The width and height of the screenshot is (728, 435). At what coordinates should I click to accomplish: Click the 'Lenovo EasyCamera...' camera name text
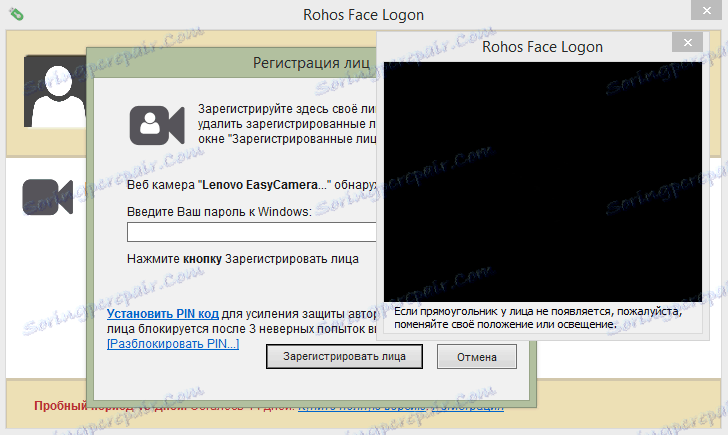pos(263,185)
